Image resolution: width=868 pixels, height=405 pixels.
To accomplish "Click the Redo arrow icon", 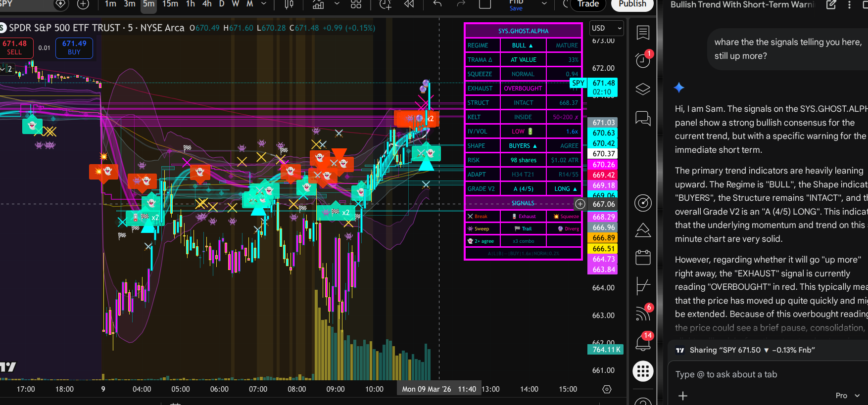I will pyautogui.click(x=461, y=4).
